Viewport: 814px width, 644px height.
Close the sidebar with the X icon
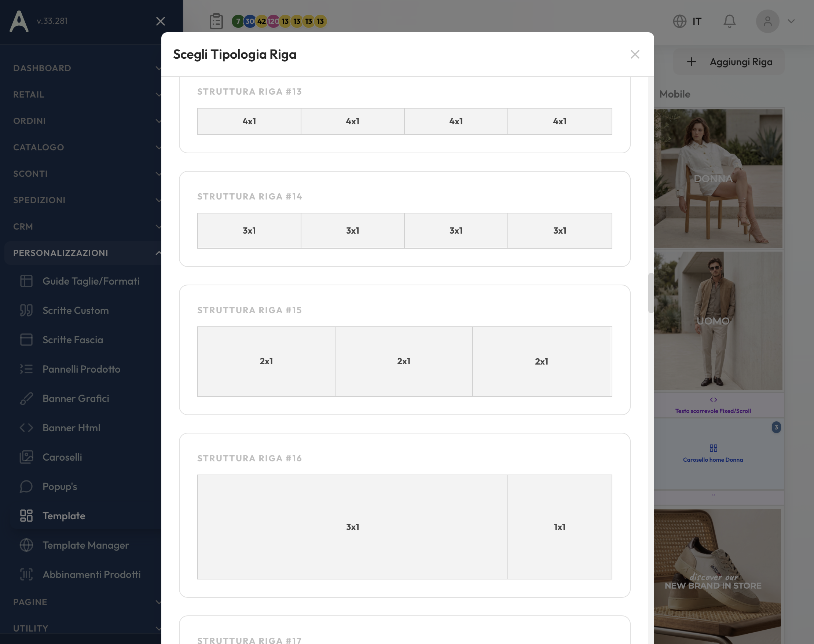click(x=161, y=21)
